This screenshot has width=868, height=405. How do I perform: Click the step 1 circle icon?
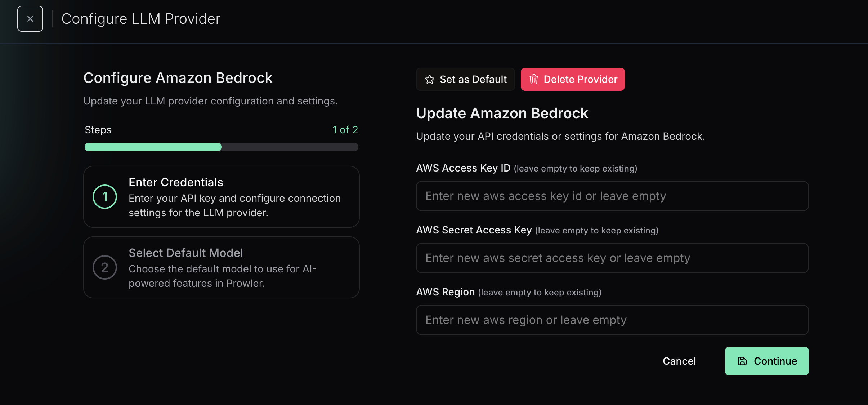pos(105,197)
